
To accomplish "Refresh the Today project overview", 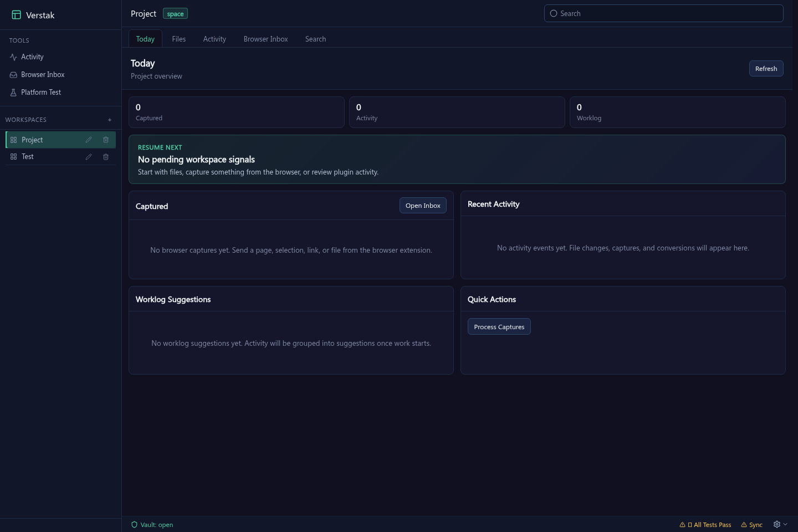I will (766, 69).
